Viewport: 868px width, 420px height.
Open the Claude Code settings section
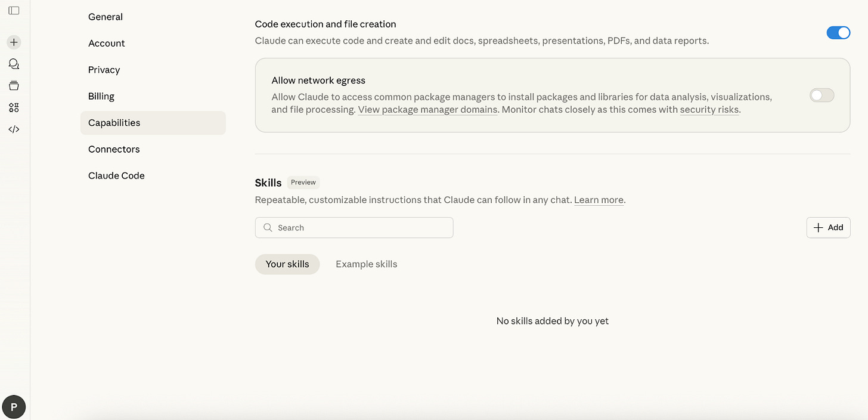tap(116, 175)
